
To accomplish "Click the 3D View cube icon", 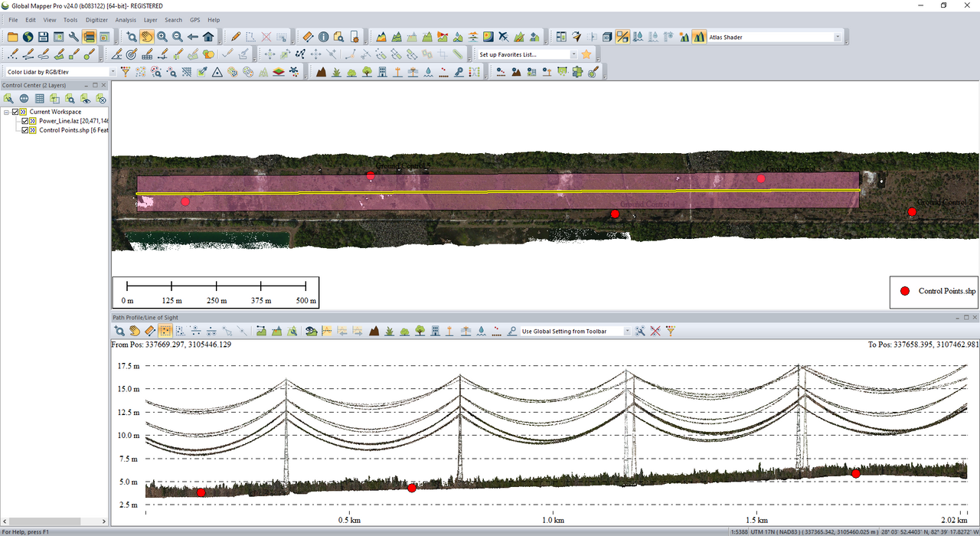I will point(607,37).
